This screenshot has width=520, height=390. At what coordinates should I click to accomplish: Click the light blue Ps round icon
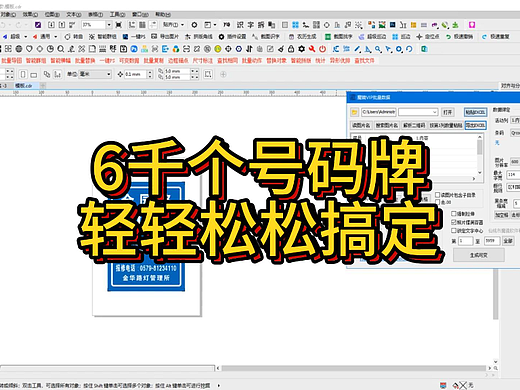pyautogui.click(x=134, y=49)
